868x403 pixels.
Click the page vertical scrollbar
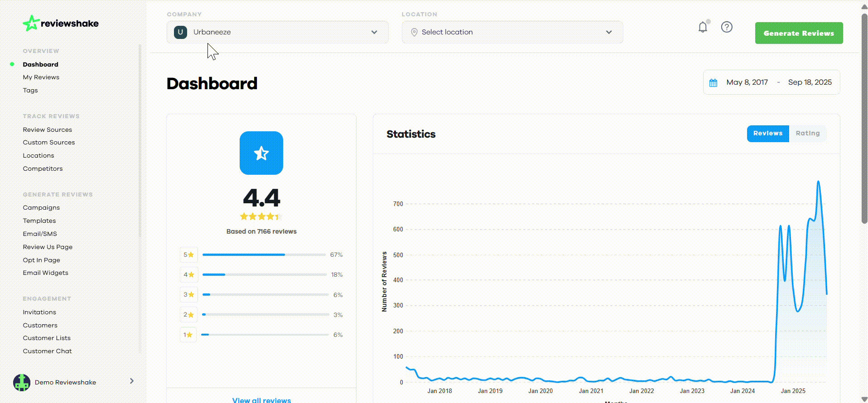click(864, 118)
